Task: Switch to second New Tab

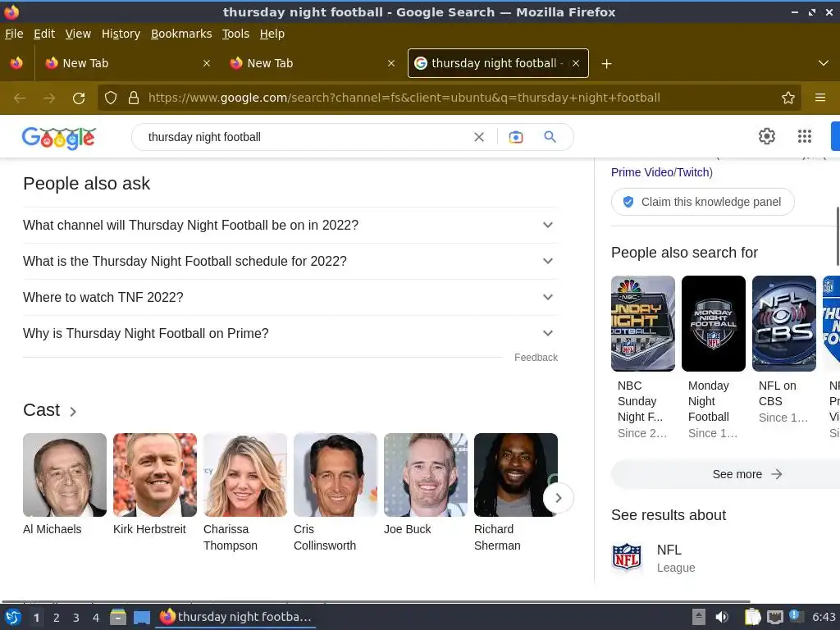Action: pyautogui.click(x=313, y=63)
